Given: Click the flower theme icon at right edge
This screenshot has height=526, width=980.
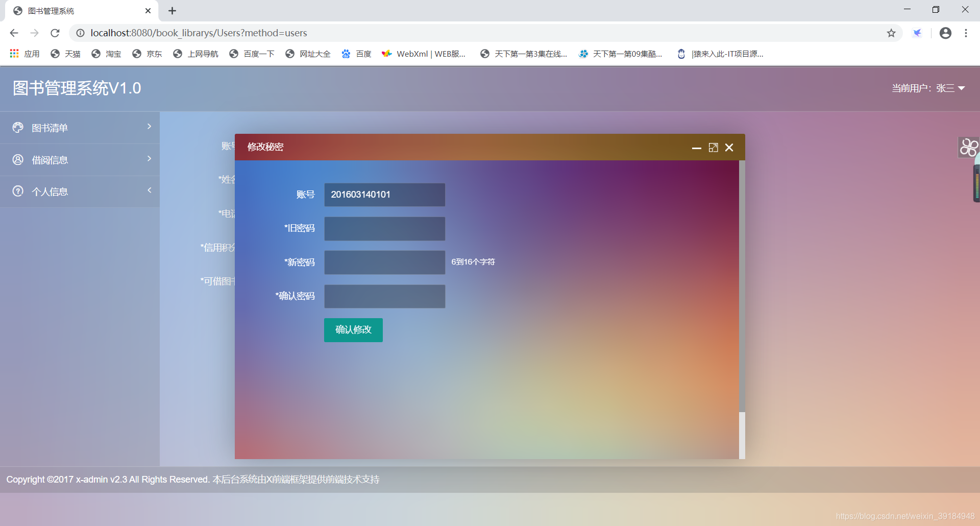Looking at the screenshot, I should [x=969, y=148].
